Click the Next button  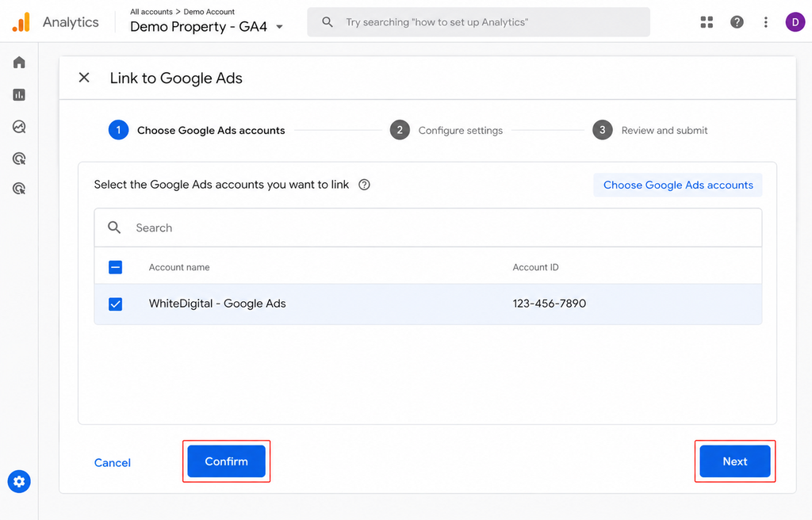coord(735,461)
